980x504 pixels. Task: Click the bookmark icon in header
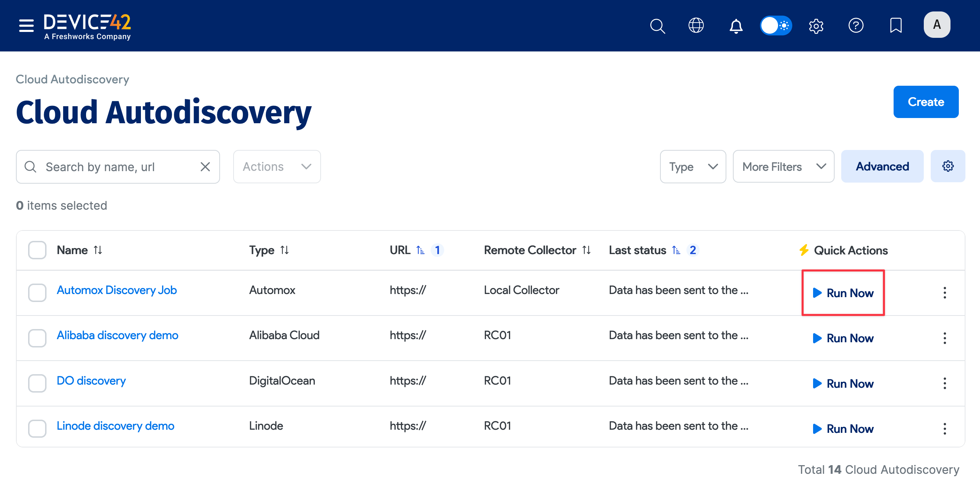coord(896,25)
